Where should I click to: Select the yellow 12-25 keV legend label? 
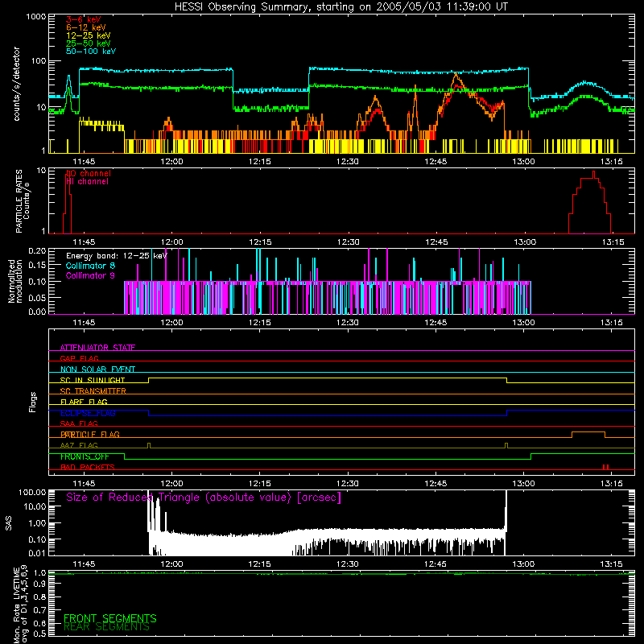pos(89,35)
